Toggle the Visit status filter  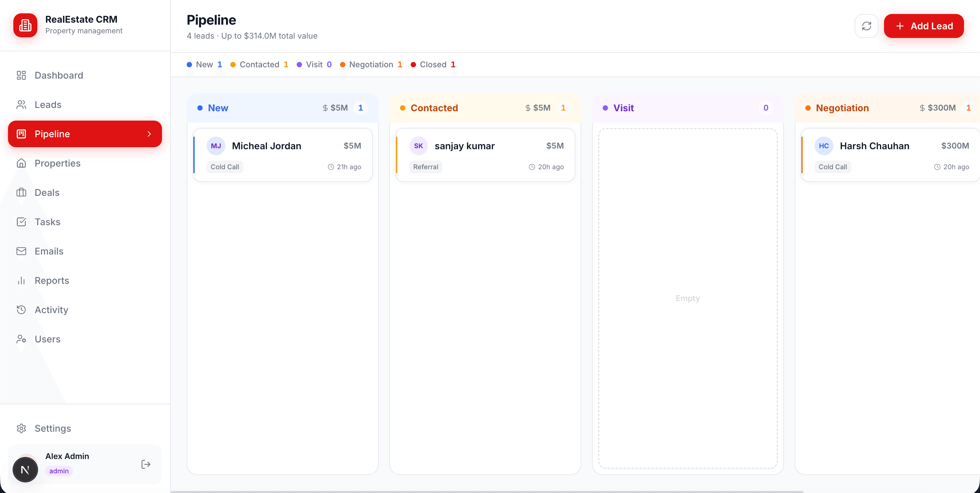[x=314, y=65]
